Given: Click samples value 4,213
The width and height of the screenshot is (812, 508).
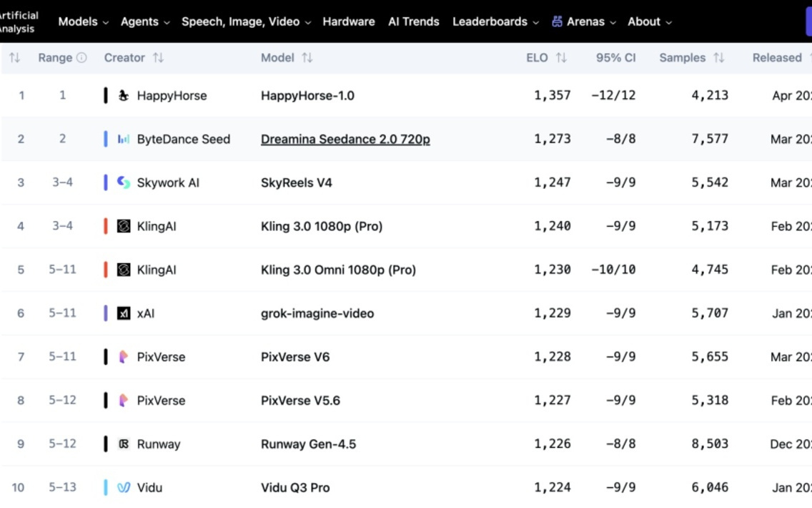Looking at the screenshot, I should tap(710, 95).
